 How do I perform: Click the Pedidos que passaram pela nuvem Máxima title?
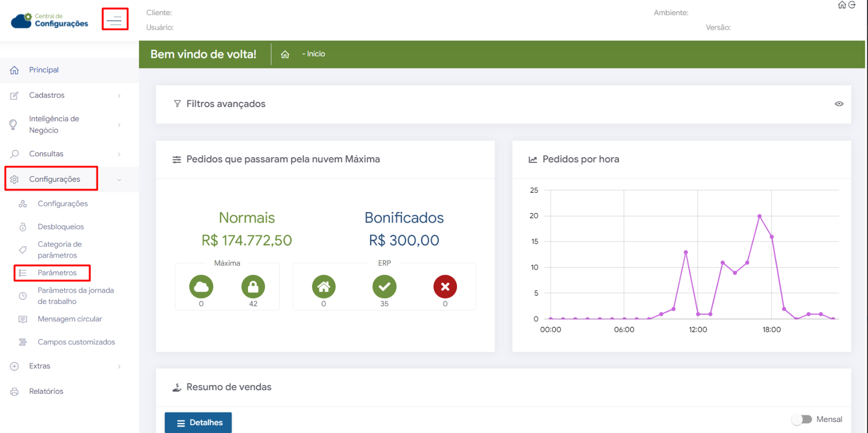(x=283, y=159)
